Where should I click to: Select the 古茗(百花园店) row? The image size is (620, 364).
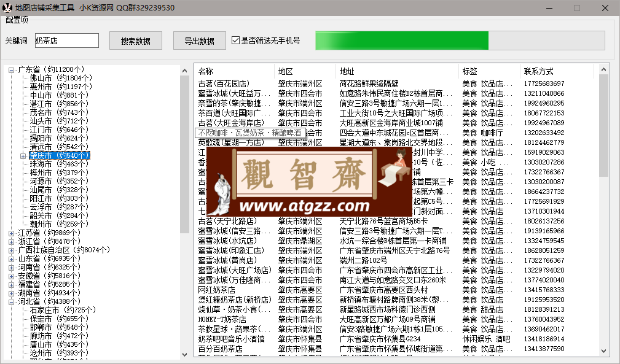[395, 83]
